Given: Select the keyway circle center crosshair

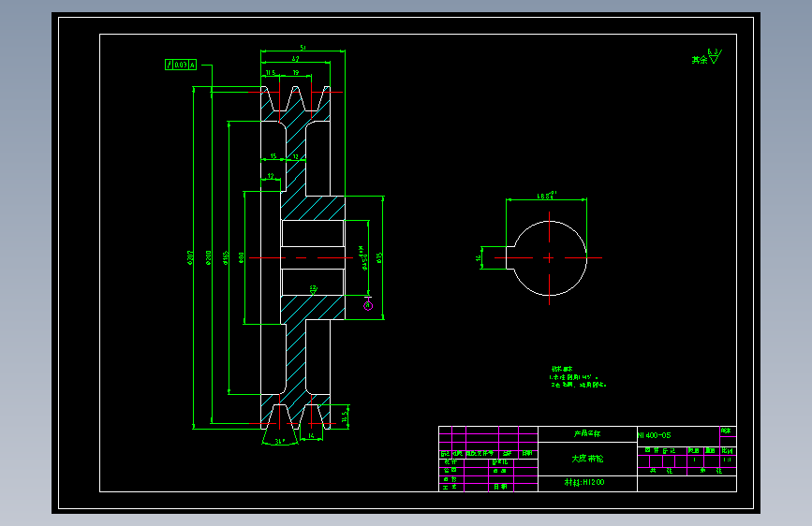Looking at the screenshot, I should (549, 257).
